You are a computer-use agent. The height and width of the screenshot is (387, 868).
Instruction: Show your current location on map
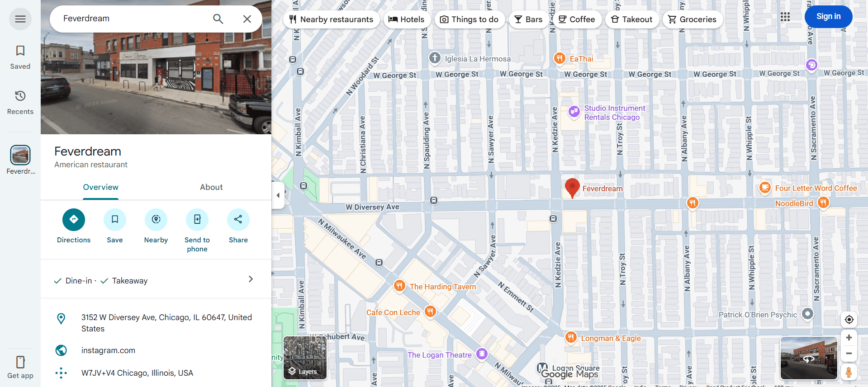[849, 320]
